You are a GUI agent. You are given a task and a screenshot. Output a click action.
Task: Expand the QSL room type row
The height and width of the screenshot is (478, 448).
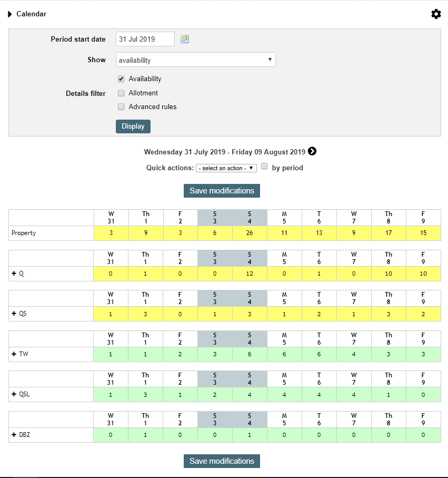pyautogui.click(x=13, y=394)
